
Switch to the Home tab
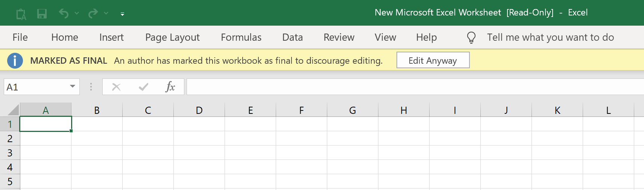tap(65, 37)
